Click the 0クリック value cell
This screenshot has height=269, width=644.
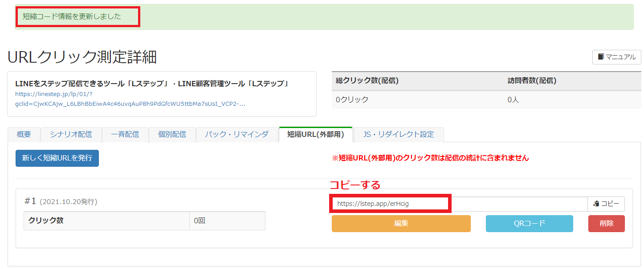point(417,100)
